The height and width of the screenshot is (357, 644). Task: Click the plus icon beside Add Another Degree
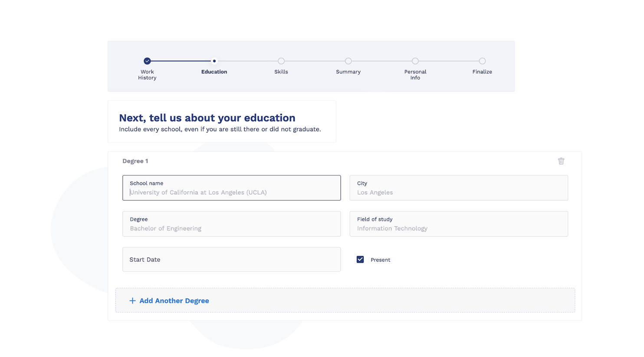pos(132,301)
